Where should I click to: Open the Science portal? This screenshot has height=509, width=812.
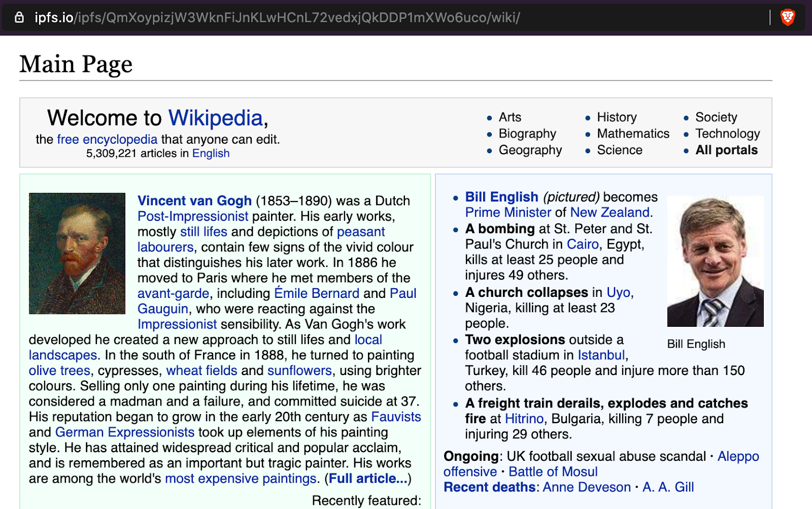(x=620, y=150)
